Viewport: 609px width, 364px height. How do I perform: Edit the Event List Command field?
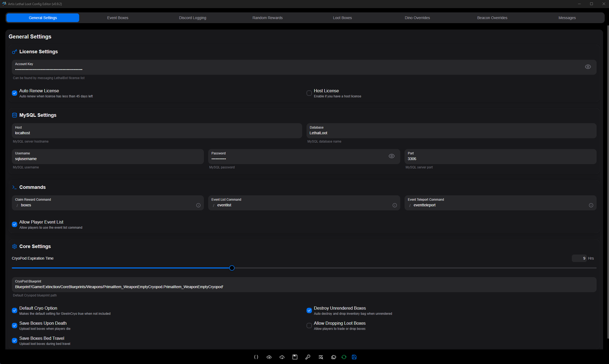tap(304, 203)
